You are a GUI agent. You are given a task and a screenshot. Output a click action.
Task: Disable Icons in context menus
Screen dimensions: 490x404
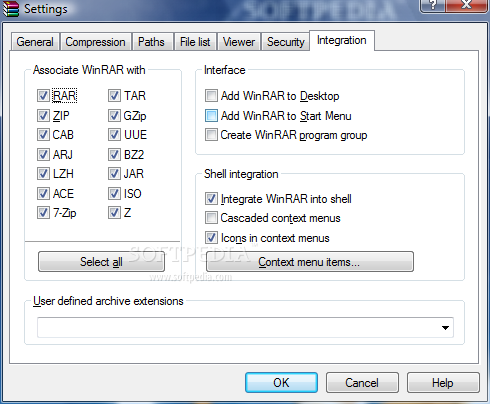(211, 238)
